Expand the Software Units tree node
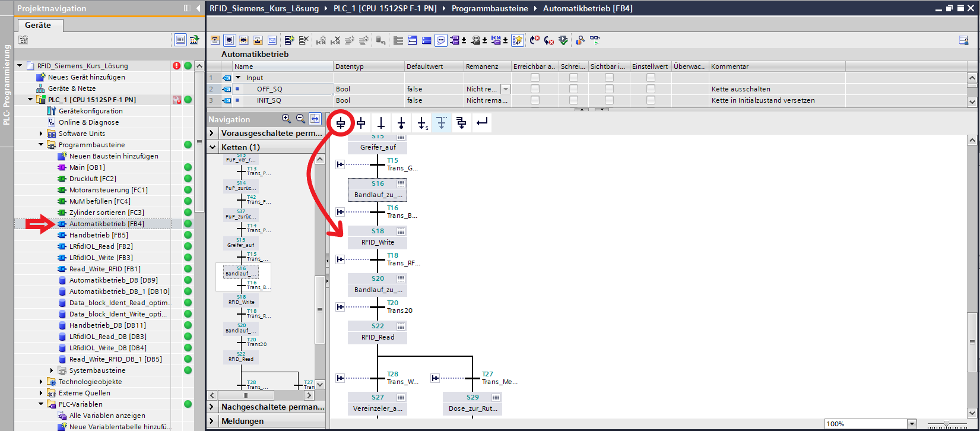 point(42,134)
